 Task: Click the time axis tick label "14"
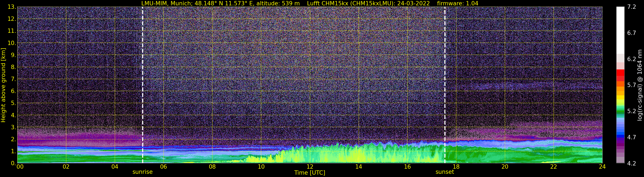coord(358,167)
